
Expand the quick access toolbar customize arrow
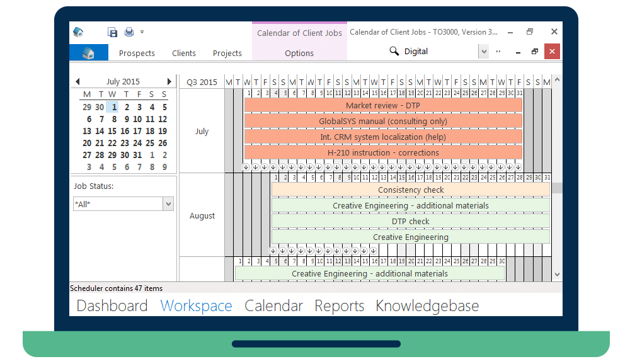click(x=142, y=31)
